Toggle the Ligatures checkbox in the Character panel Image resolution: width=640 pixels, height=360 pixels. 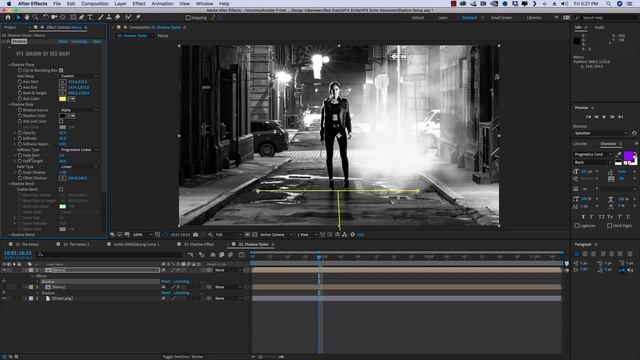[577, 225]
